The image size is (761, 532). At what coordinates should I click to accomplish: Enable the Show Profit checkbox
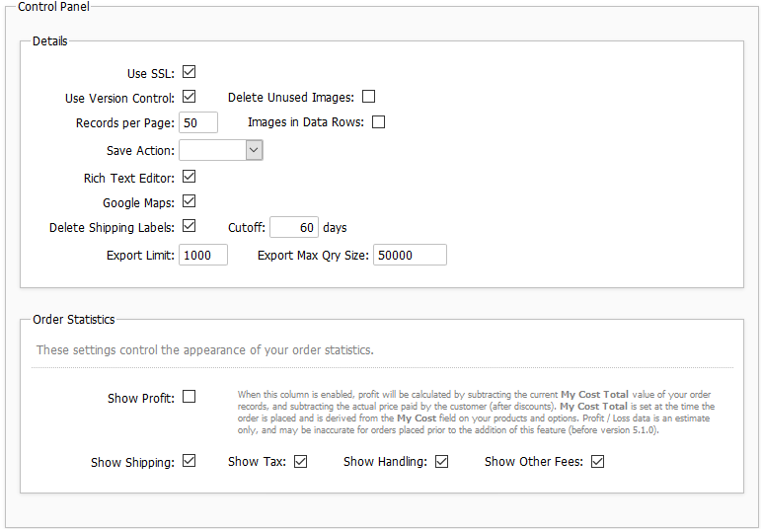(189, 397)
